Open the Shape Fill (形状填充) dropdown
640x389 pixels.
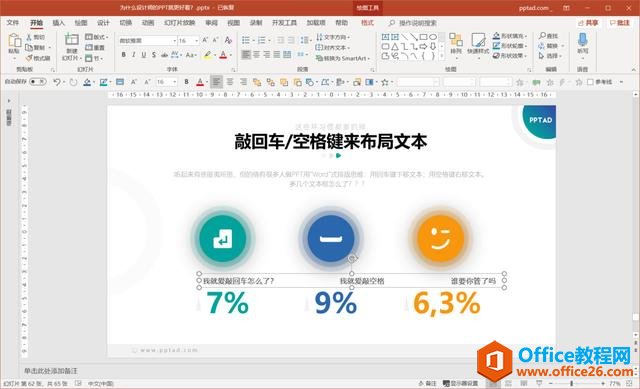510,36
